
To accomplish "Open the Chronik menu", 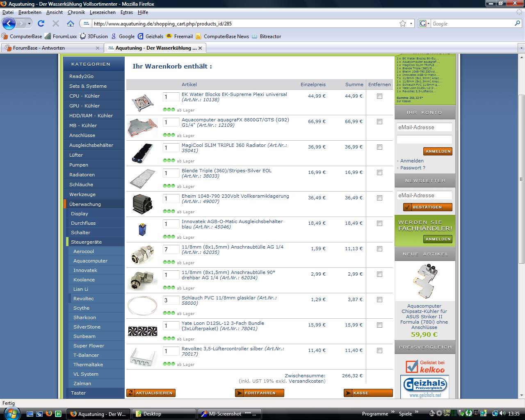I will [x=76, y=12].
